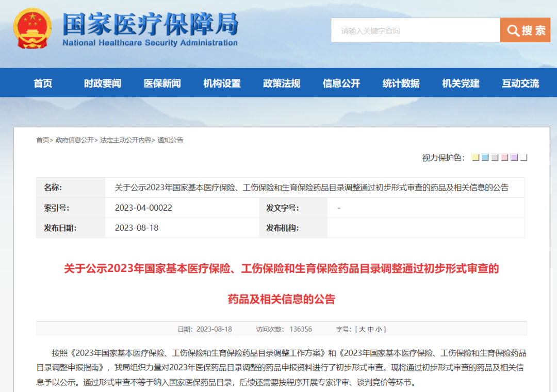
Task: Set font size to small (小)
Action: pyautogui.click(x=379, y=329)
